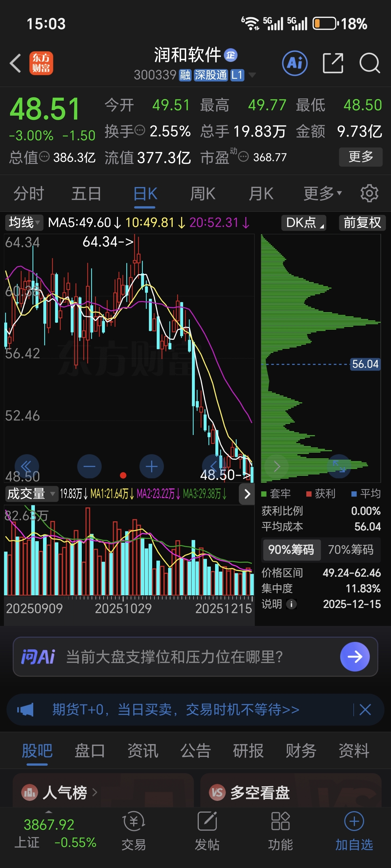The width and height of the screenshot is (391, 868).
Task: Open the 盘口 tab
Action: pos(90,751)
